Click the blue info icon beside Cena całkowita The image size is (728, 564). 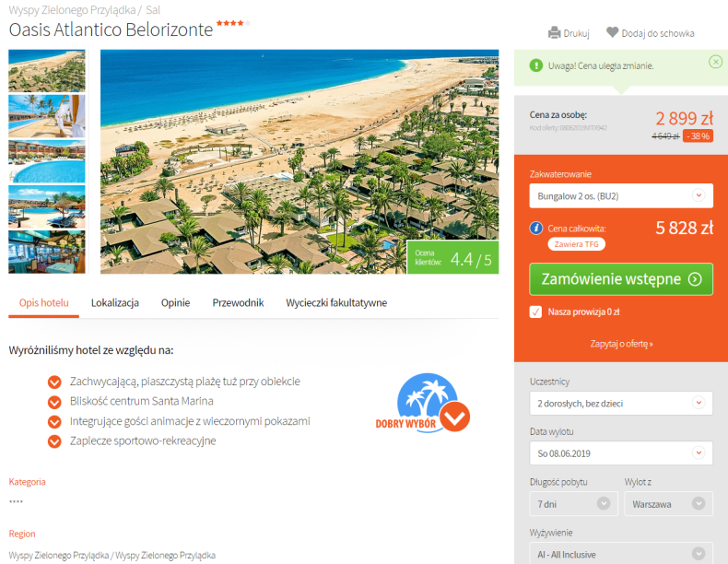(536, 229)
